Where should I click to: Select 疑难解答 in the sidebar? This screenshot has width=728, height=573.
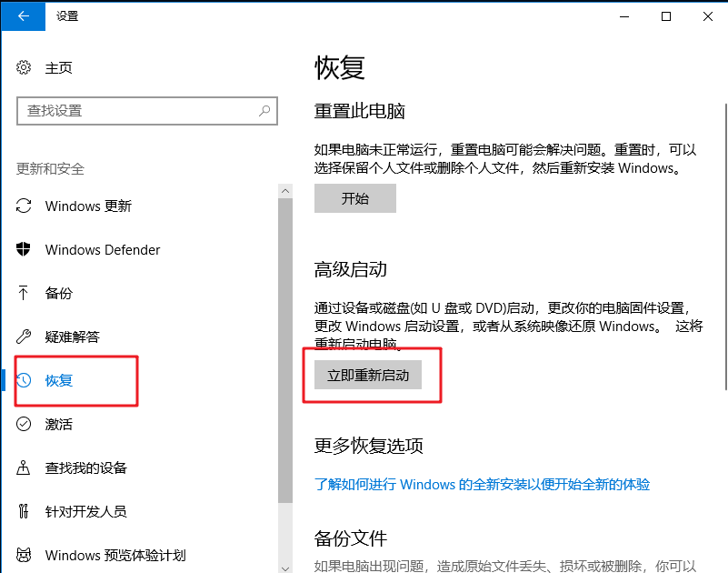pos(71,337)
